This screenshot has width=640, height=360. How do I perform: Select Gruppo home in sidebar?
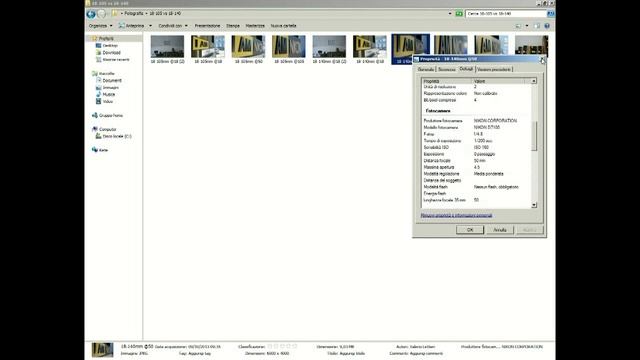coord(111,116)
